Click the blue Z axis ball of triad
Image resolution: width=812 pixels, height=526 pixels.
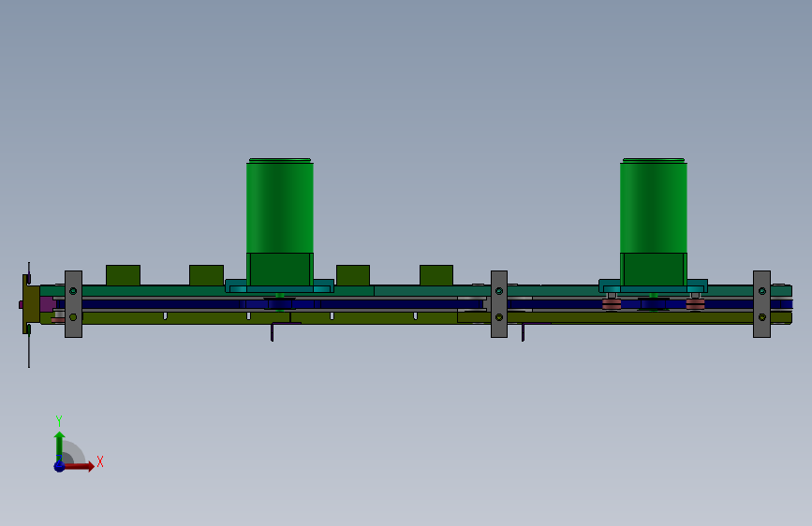click(59, 466)
